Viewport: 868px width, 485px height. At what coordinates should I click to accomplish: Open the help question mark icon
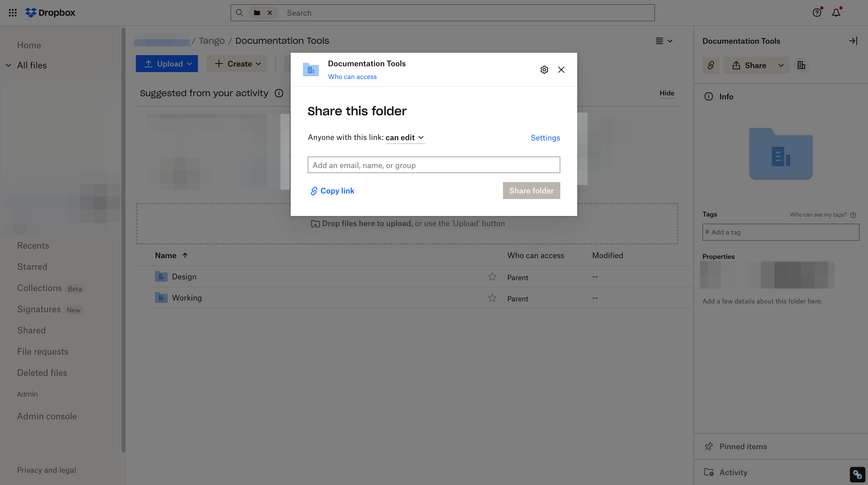(x=817, y=13)
